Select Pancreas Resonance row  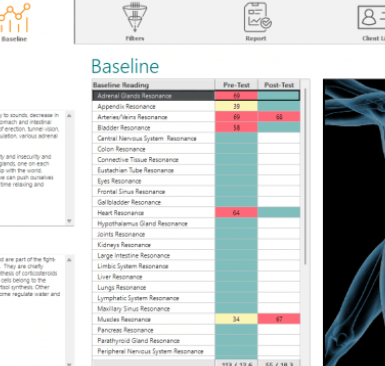pyautogui.click(x=196, y=330)
